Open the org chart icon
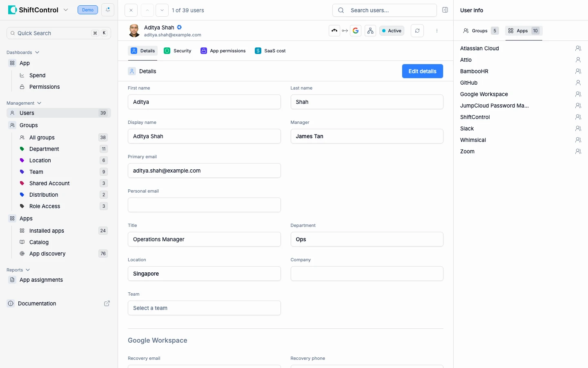 coord(370,31)
